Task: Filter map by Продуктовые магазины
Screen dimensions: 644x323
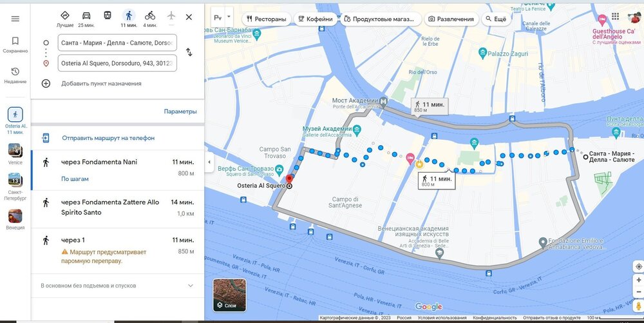Action: pos(381,19)
